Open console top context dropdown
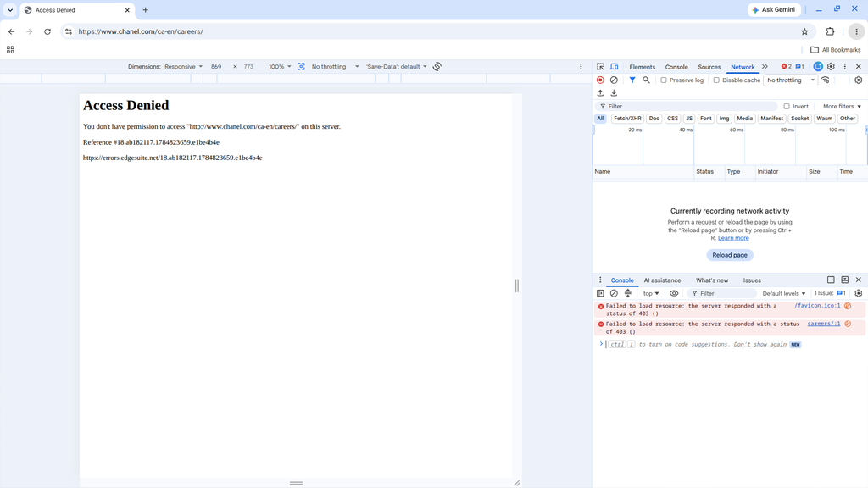 tap(651, 293)
